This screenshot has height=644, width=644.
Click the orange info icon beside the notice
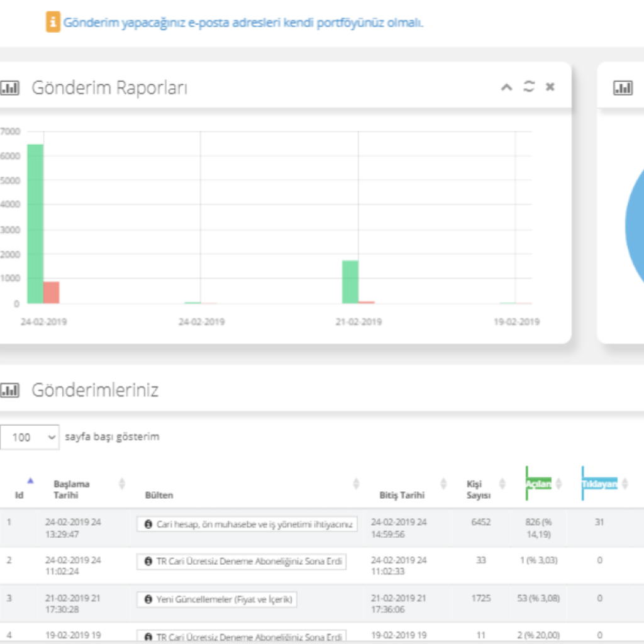(x=53, y=22)
